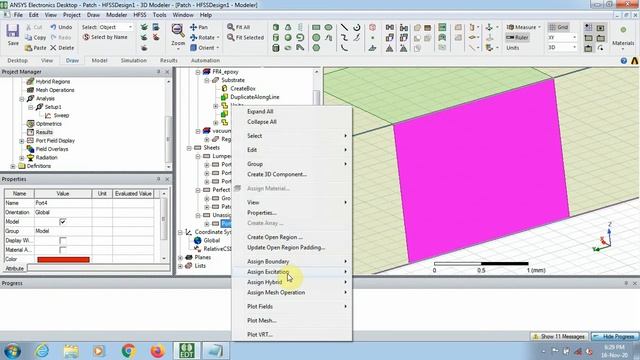Click Fit All view button

tap(238, 27)
